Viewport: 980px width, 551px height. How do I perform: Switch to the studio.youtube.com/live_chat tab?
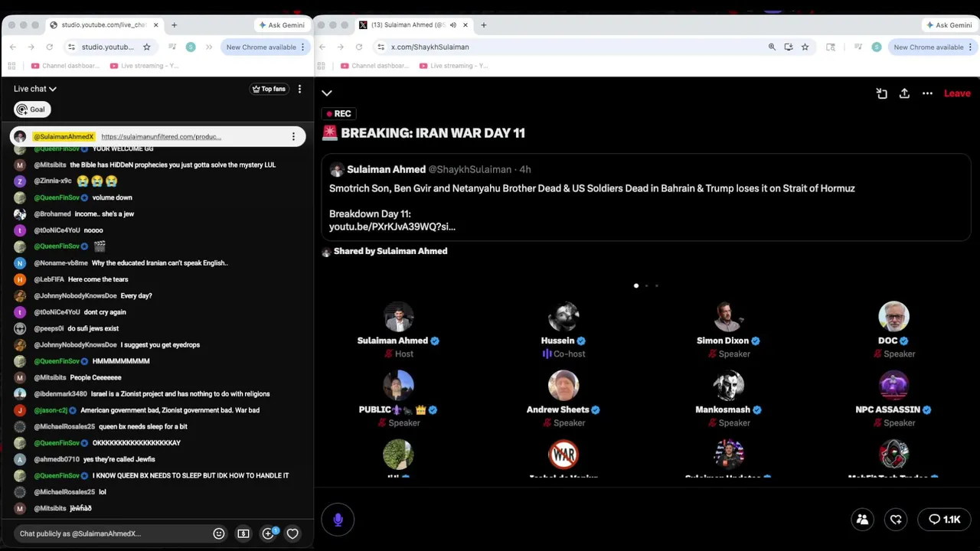click(103, 24)
